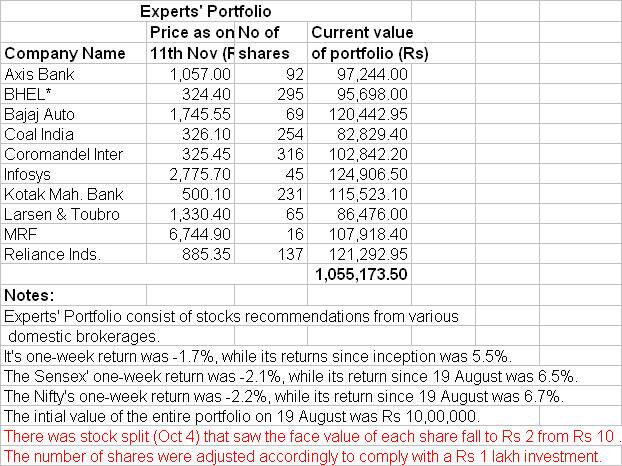This screenshot has height=466, width=622.
Task: Select the total value 1,055,173.50 cell
Action: coord(362,274)
